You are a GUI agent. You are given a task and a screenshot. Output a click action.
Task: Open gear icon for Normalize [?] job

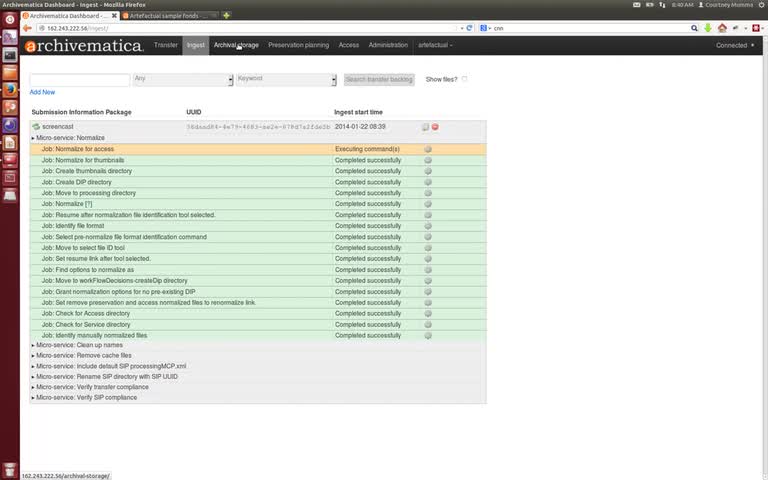coord(428,204)
